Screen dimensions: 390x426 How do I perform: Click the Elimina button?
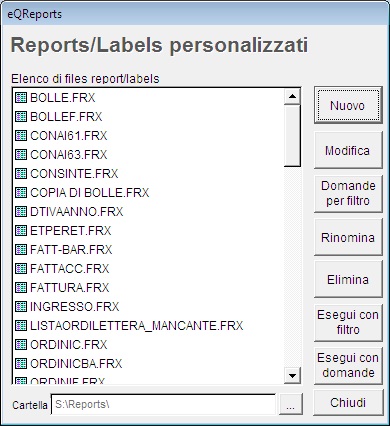pyautogui.click(x=348, y=279)
